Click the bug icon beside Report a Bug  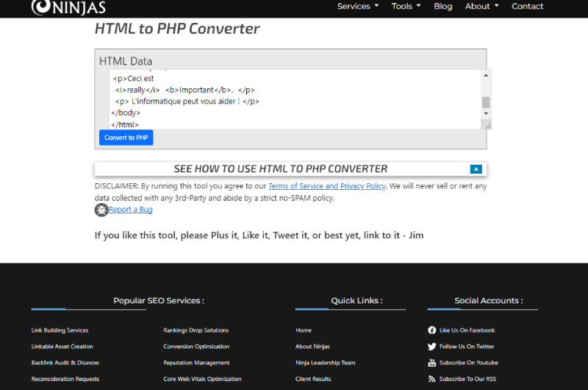(x=101, y=210)
